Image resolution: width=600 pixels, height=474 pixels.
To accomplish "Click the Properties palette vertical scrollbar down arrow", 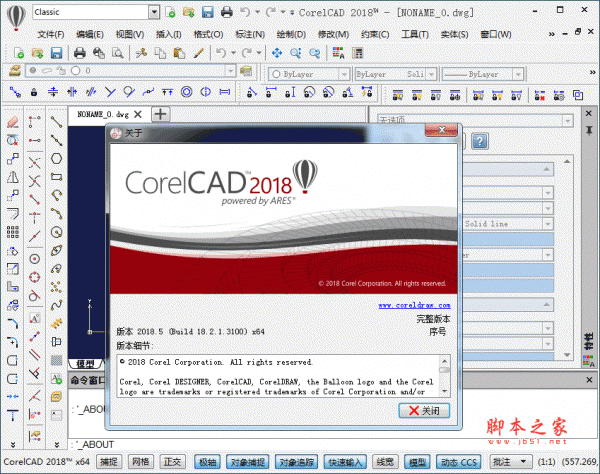I will tap(567, 355).
